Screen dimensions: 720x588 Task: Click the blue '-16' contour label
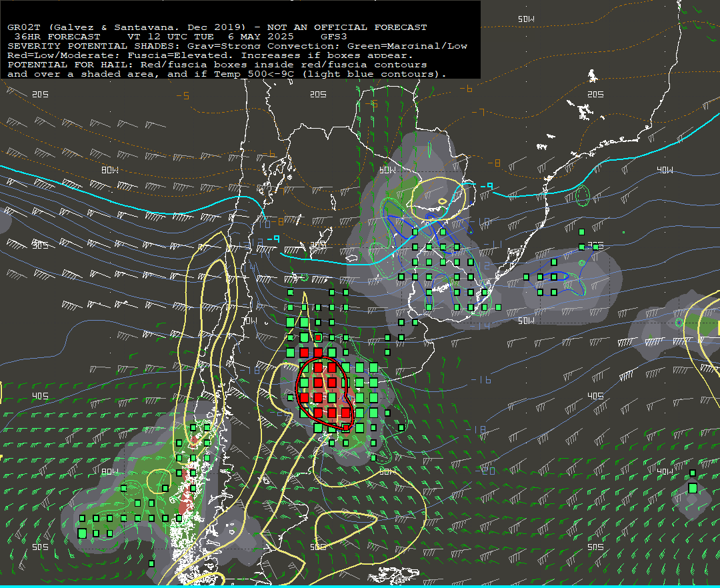click(481, 380)
